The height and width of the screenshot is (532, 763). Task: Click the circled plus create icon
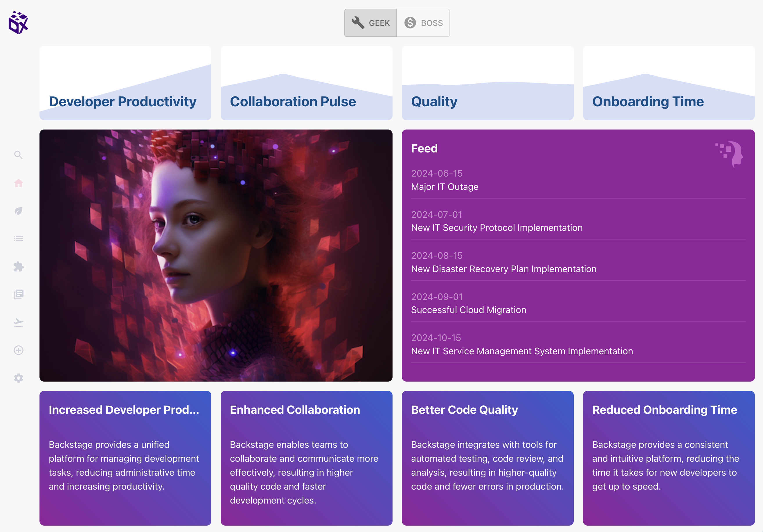point(18,350)
